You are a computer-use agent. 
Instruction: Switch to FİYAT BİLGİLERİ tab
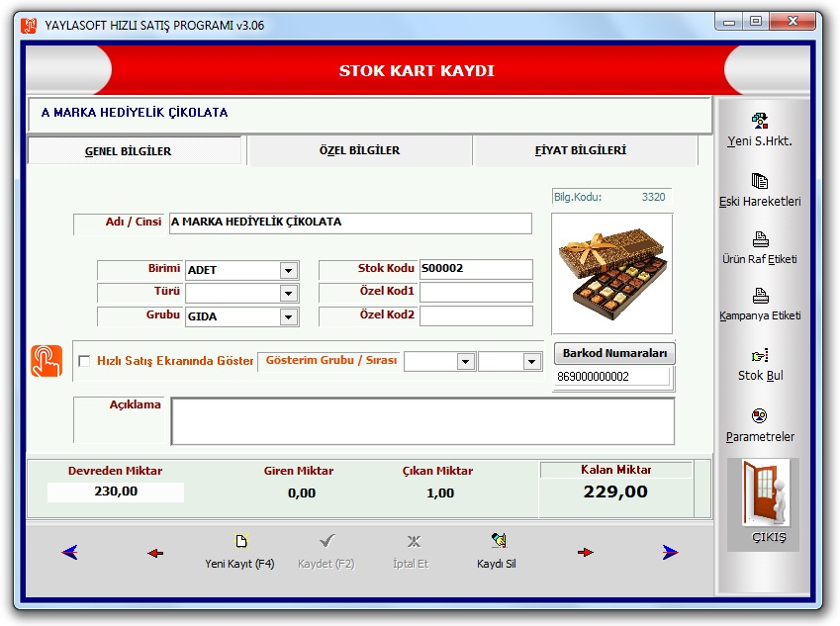click(x=586, y=150)
